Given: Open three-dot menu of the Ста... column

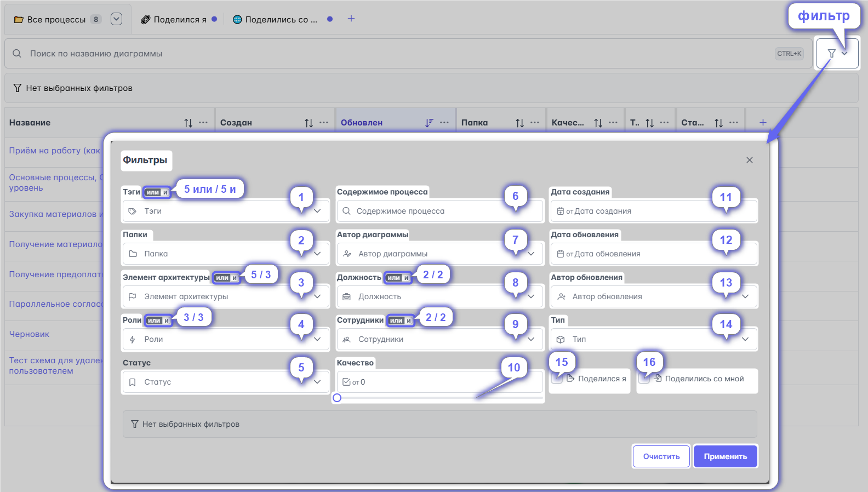Looking at the screenshot, I should [734, 123].
